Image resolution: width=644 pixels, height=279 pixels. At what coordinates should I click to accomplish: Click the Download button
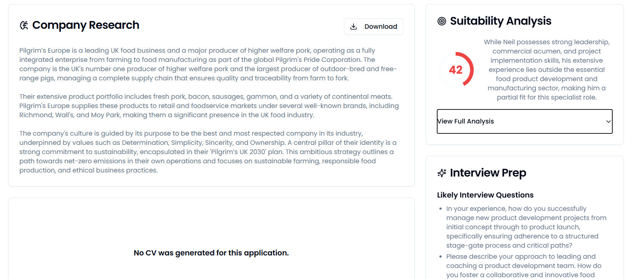point(373,26)
